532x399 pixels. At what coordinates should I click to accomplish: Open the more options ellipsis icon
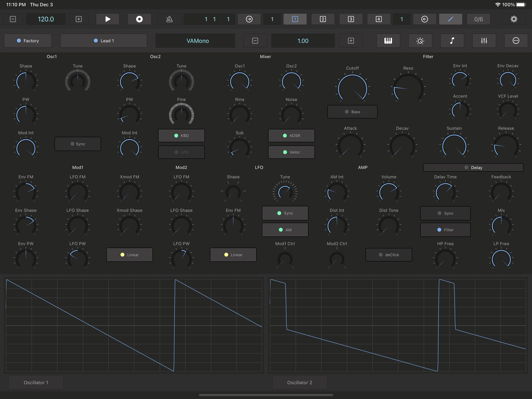(516, 41)
